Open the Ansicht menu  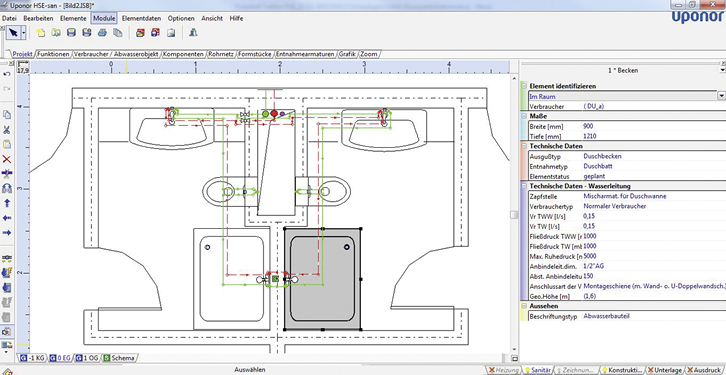click(x=212, y=19)
